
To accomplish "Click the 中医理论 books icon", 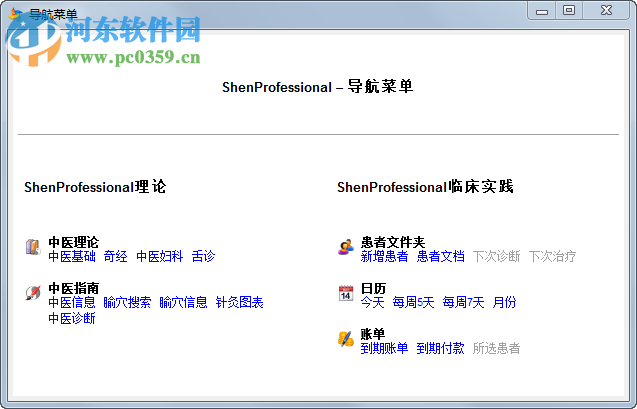I will coord(33,247).
